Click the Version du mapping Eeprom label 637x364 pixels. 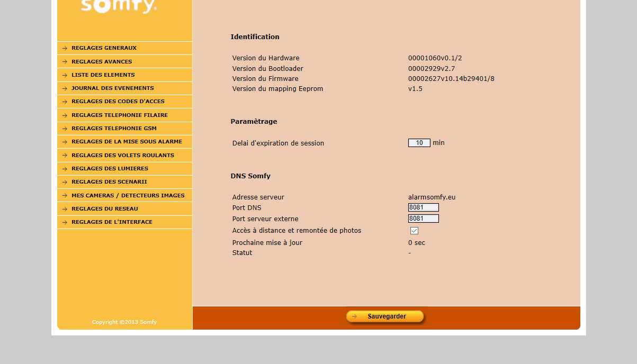(x=277, y=89)
